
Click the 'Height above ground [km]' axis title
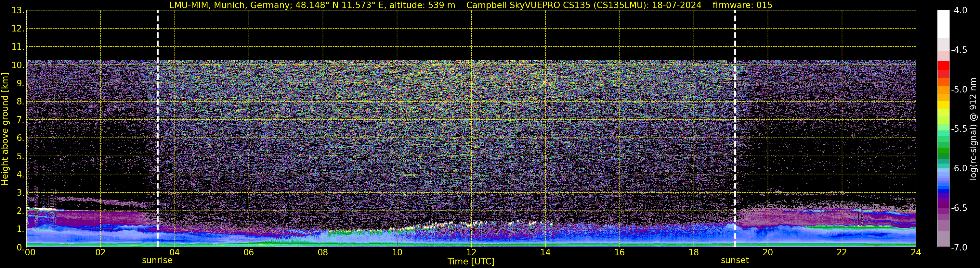(x=5, y=129)
